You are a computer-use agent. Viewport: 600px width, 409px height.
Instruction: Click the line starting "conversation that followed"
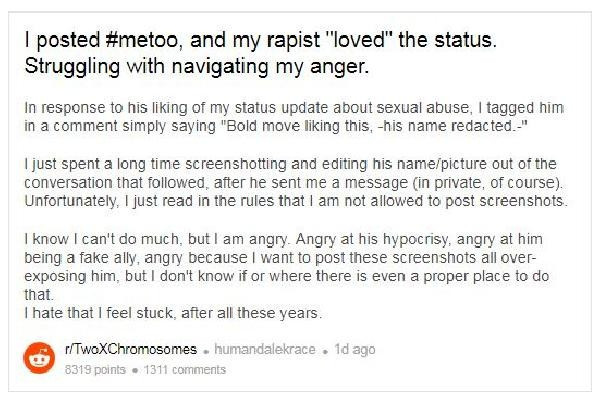tap(293, 183)
